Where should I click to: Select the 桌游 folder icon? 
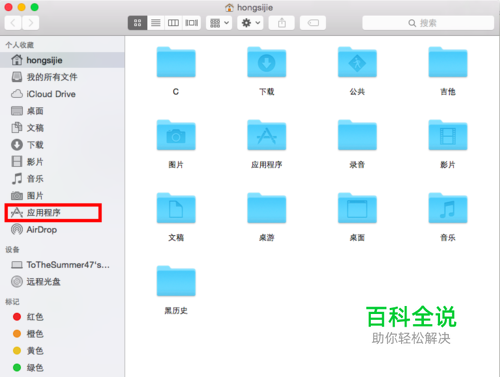(x=267, y=208)
